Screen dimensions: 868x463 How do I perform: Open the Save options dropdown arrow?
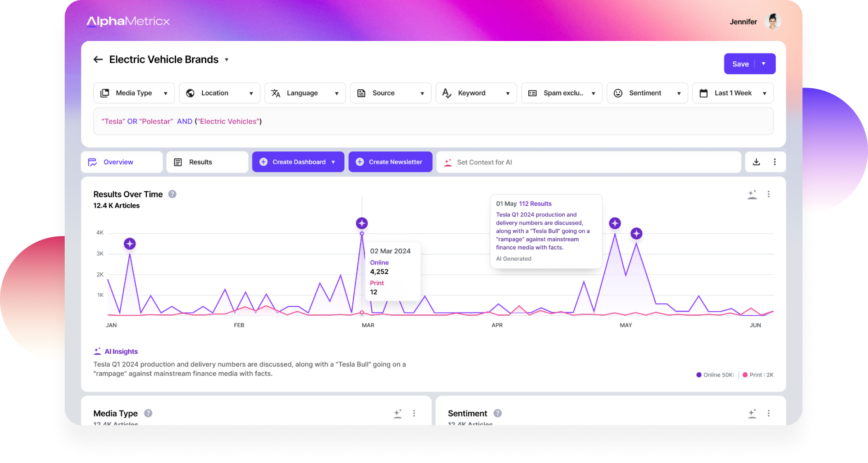763,64
